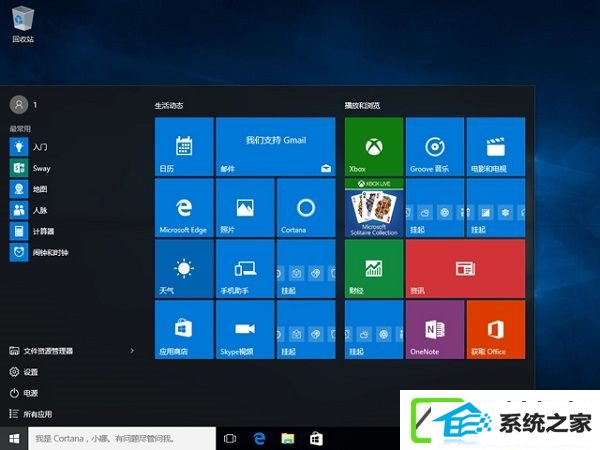This screenshot has width=600, height=450.
Task: Click the 播放和浏览 group header
Action: [x=362, y=105]
